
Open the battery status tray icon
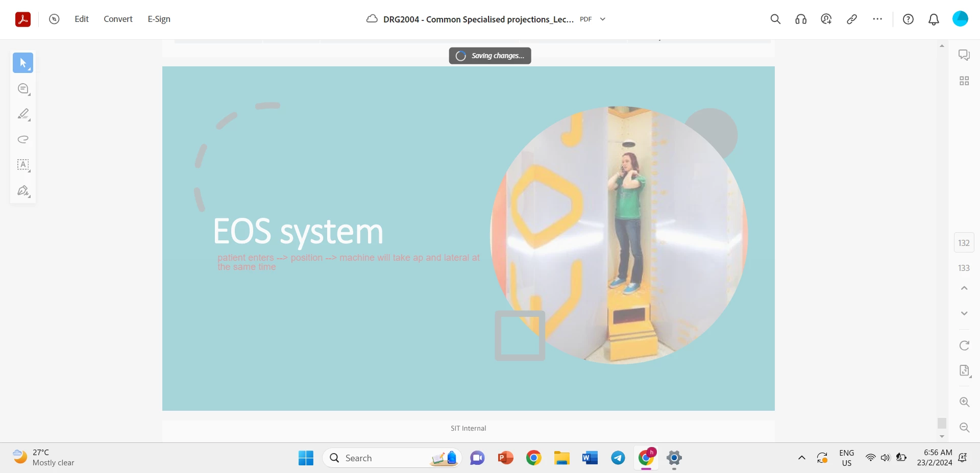(x=901, y=458)
